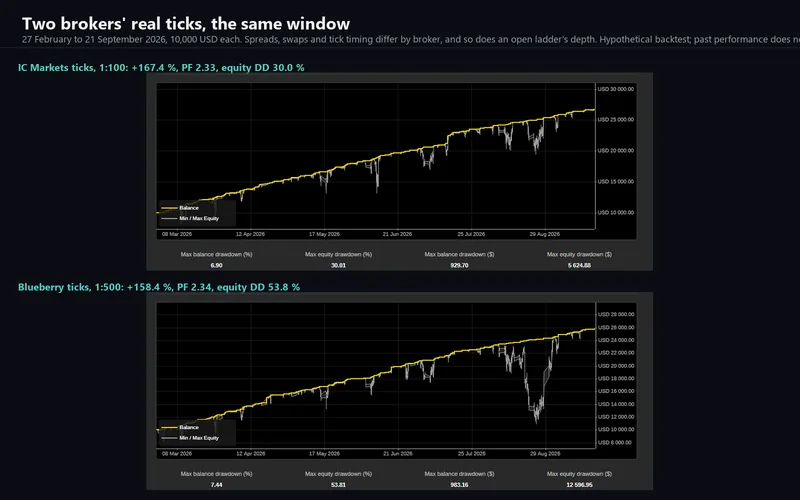The height and width of the screenshot is (500, 800).
Task: Click the value "929.70" max balance drawdown
Action: pos(459,265)
